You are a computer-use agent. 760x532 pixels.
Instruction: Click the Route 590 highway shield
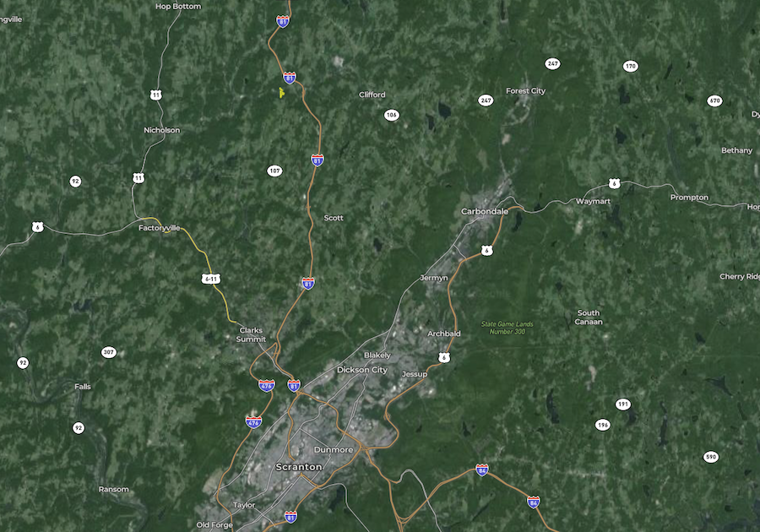[711, 456]
